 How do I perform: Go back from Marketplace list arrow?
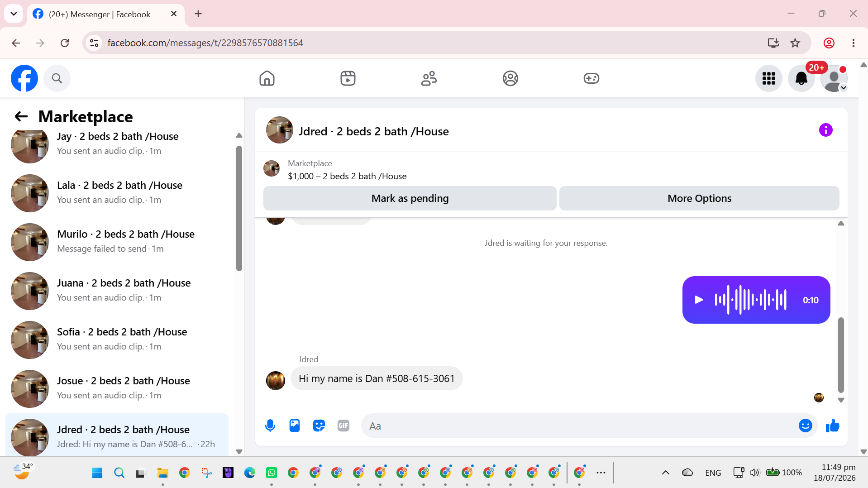coord(21,116)
